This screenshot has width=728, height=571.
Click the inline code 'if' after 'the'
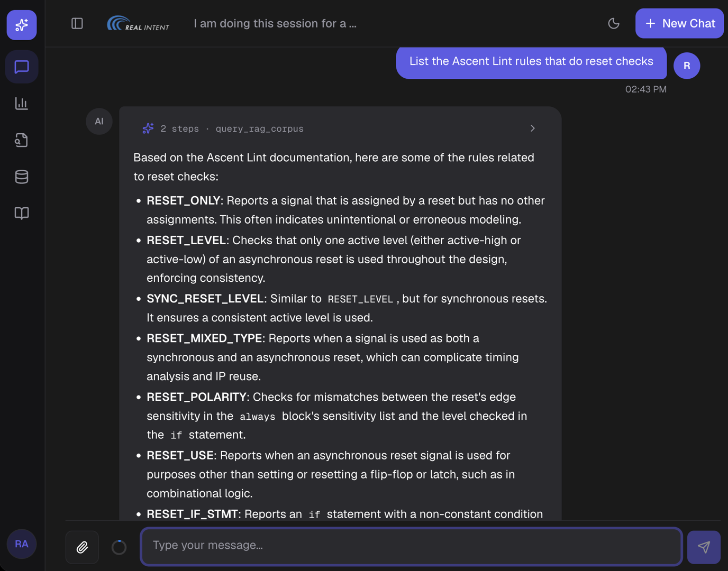176,435
